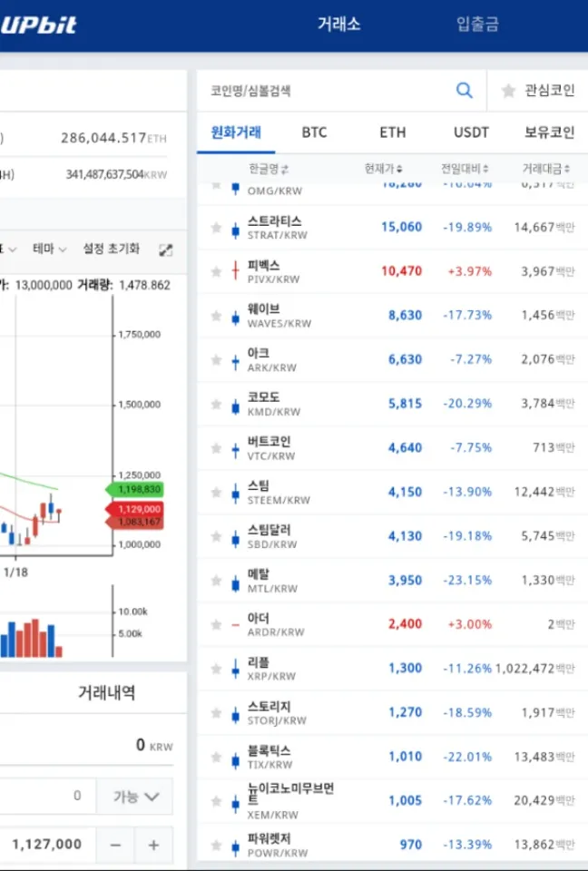
Task: Select the 스트라티스 STRAT/KRW row
Action: click(x=392, y=228)
